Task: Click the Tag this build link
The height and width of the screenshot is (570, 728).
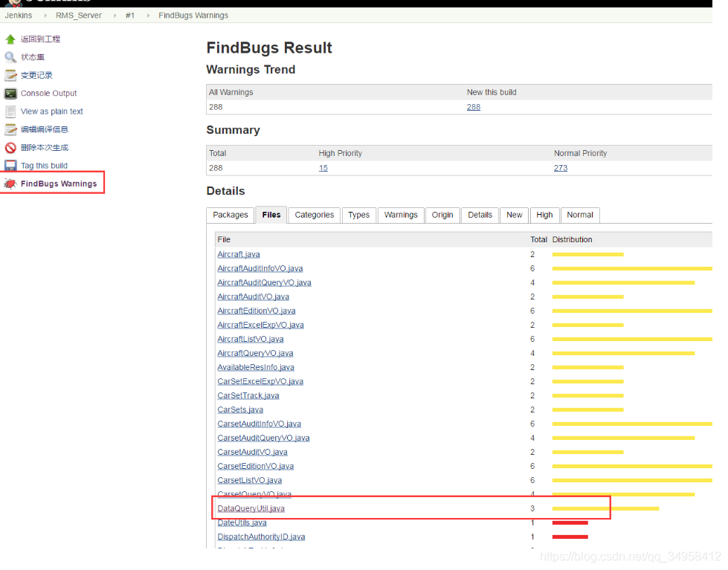Action: click(44, 166)
